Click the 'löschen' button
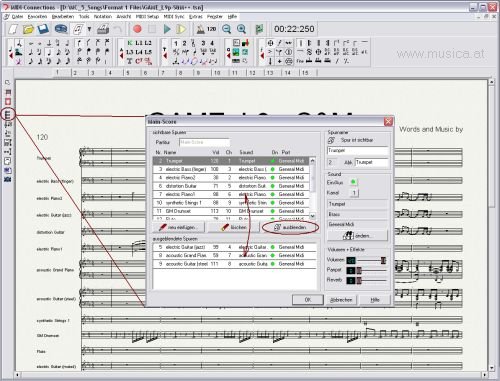 (234, 227)
